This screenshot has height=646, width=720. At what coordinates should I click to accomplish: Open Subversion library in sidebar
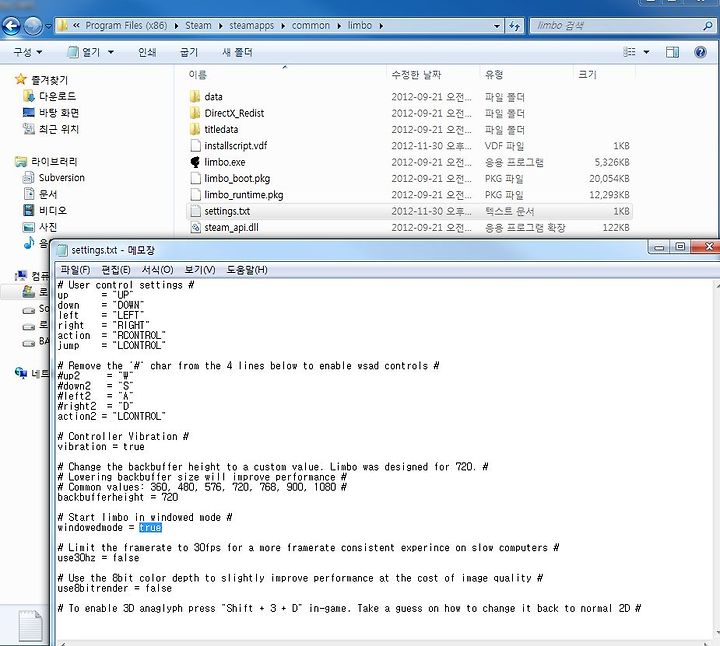(x=54, y=178)
